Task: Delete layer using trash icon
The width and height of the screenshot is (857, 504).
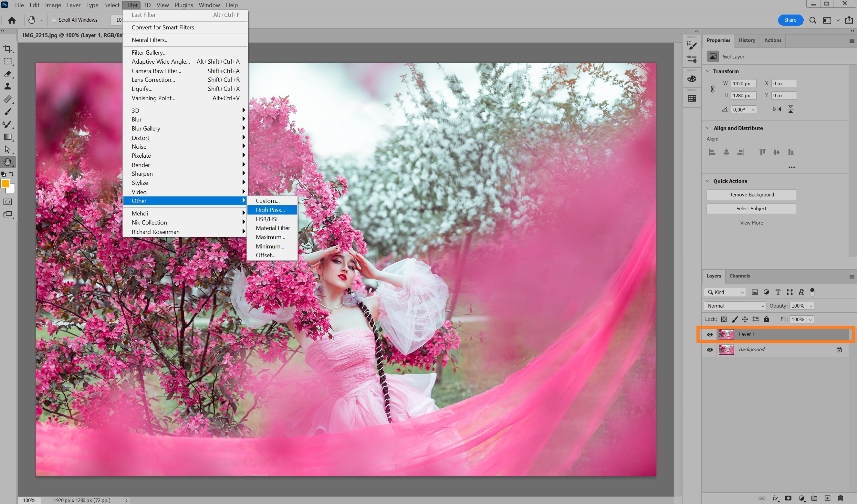Action: pyautogui.click(x=840, y=498)
